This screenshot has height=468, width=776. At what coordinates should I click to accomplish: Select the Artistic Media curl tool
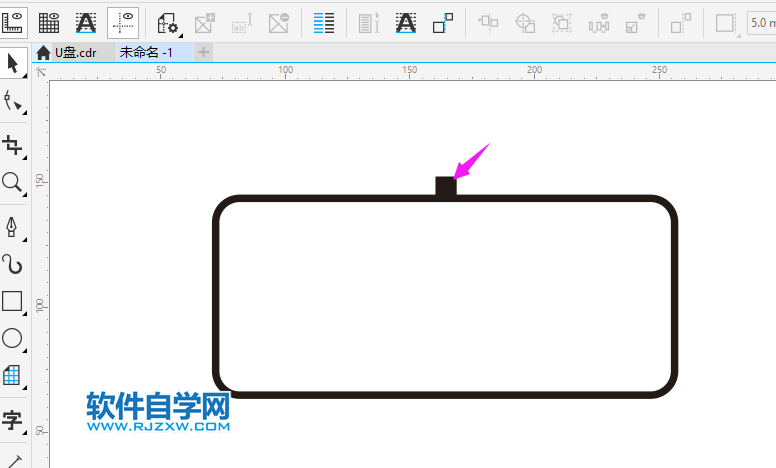click(12, 264)
